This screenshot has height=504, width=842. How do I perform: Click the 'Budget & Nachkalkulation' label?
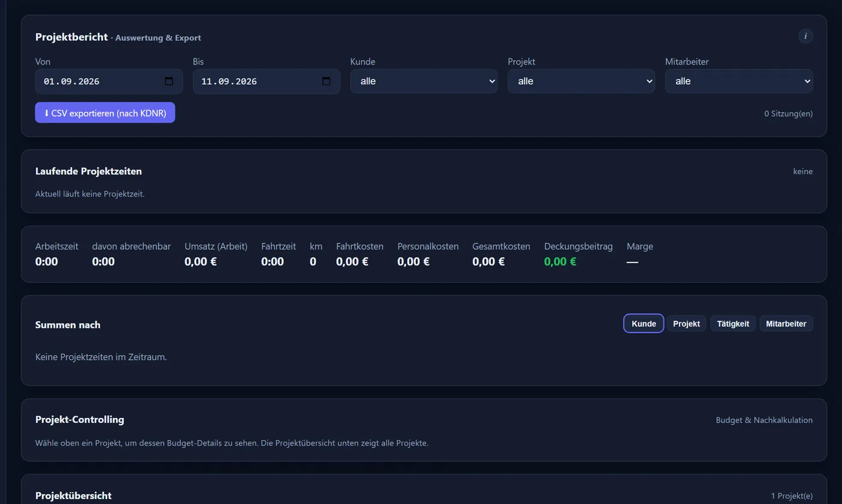click(764, 420)
